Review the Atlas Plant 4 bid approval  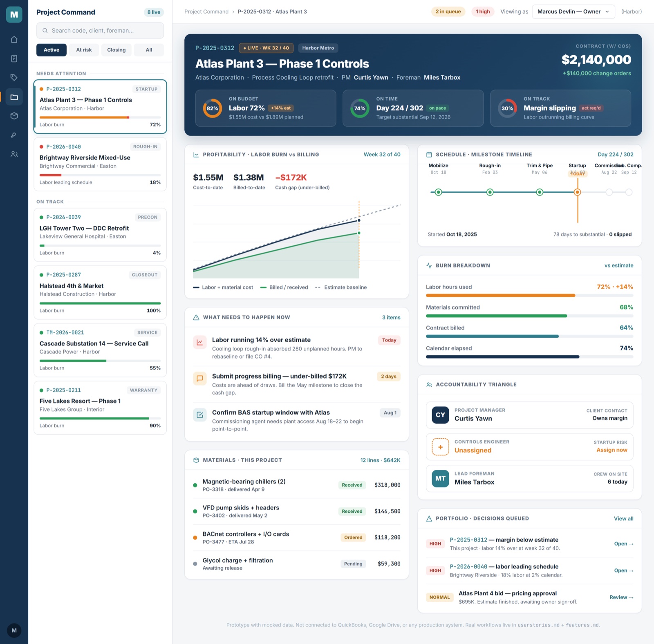pos(621,597)
